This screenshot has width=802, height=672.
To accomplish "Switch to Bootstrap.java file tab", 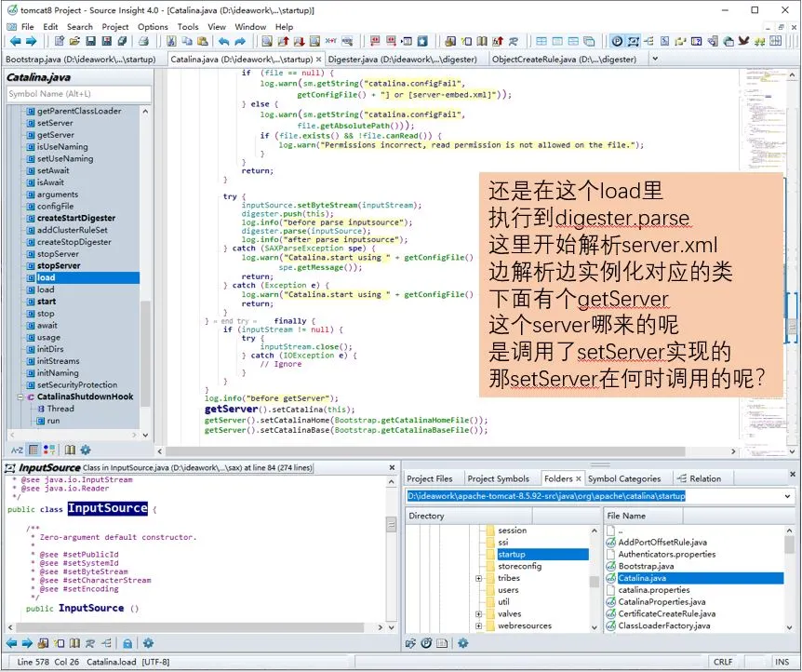I will [x=81, y=60].
